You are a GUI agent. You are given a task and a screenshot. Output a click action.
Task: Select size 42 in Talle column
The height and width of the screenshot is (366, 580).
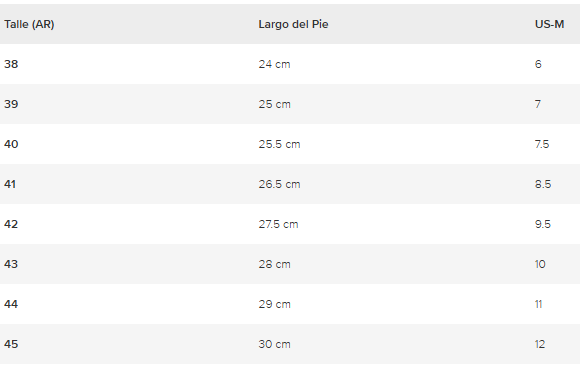click(11, 224)
